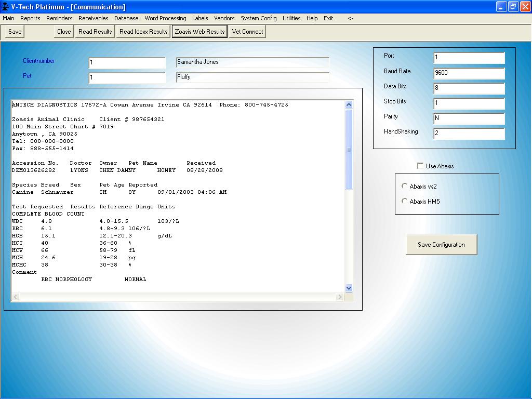Image resolution: width=532 pixels, height=399 pixels.
Task: Click the MCV result row
Action: (x=74, y=250)
